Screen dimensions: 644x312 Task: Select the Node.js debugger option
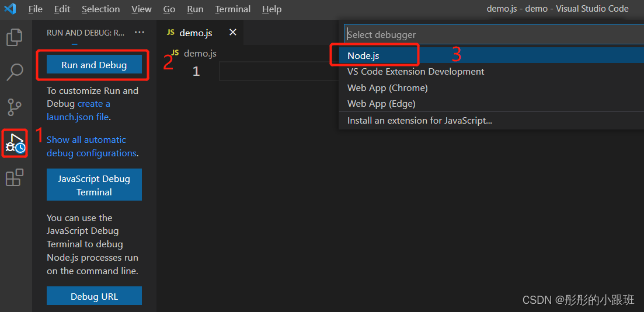(491, 55)
